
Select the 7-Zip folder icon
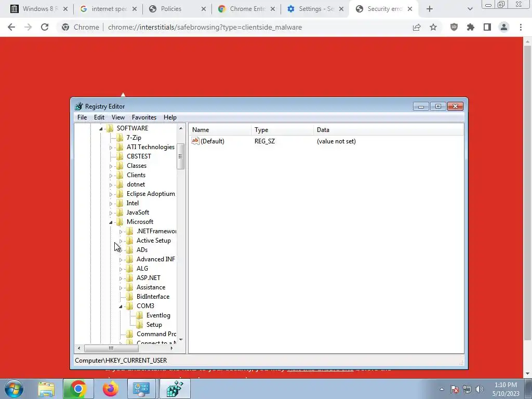(120, 137)
